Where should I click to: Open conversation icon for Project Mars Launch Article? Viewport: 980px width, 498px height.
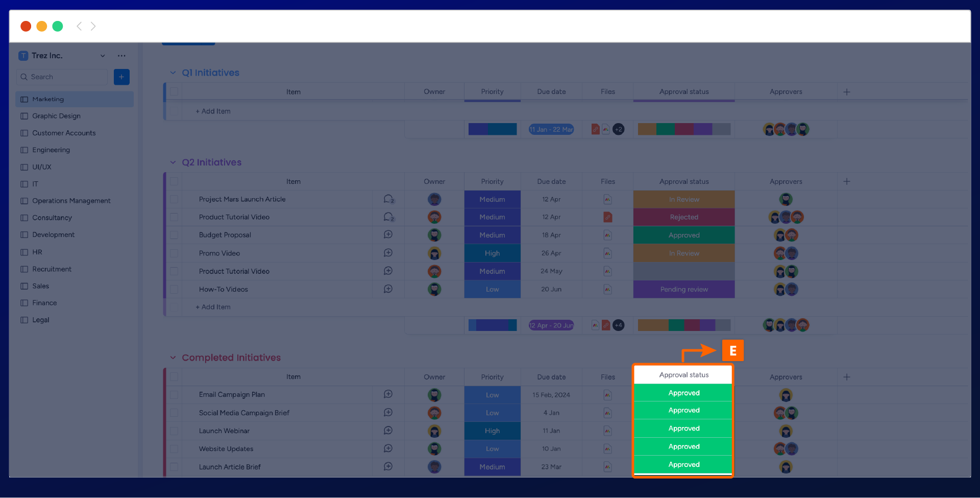pyautogui.click(x=388, y=199)
